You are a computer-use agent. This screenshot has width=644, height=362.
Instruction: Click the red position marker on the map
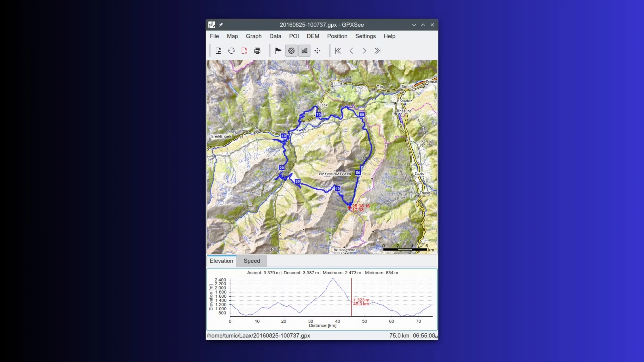(350, 208)
